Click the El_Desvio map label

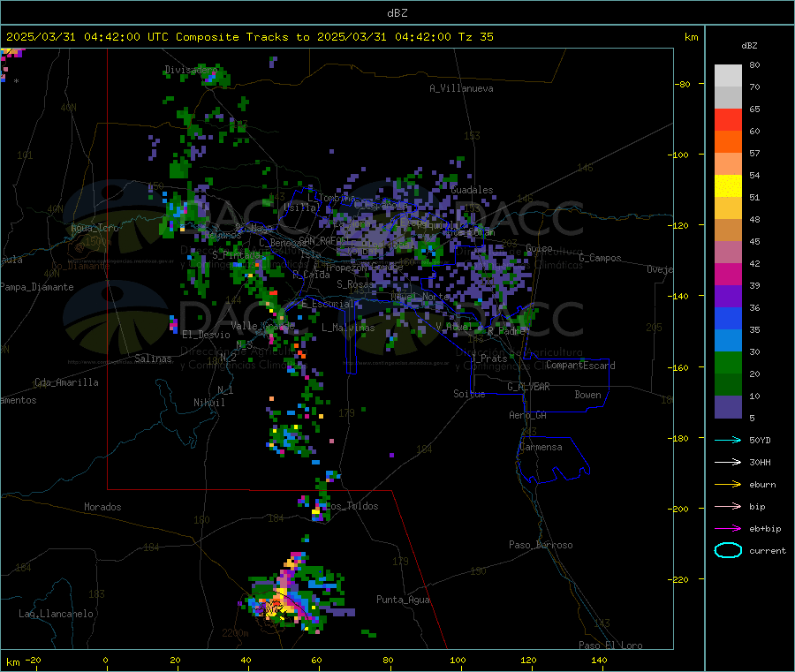(x=207, y=335)
